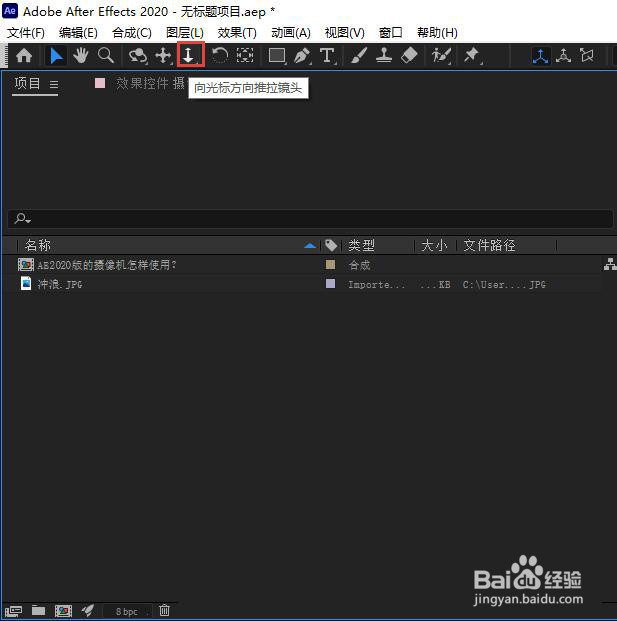Click the After Effects app icon in title bar
Viewport: 617px width, 621px height.
click(x=10, y=11)
